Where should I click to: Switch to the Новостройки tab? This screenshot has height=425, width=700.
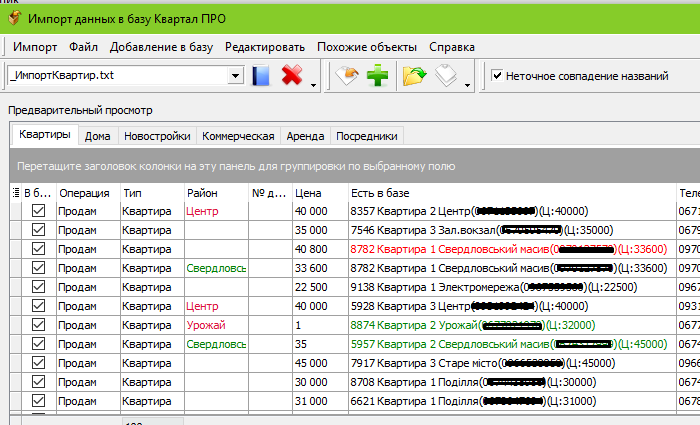click(x=156, y=136)
